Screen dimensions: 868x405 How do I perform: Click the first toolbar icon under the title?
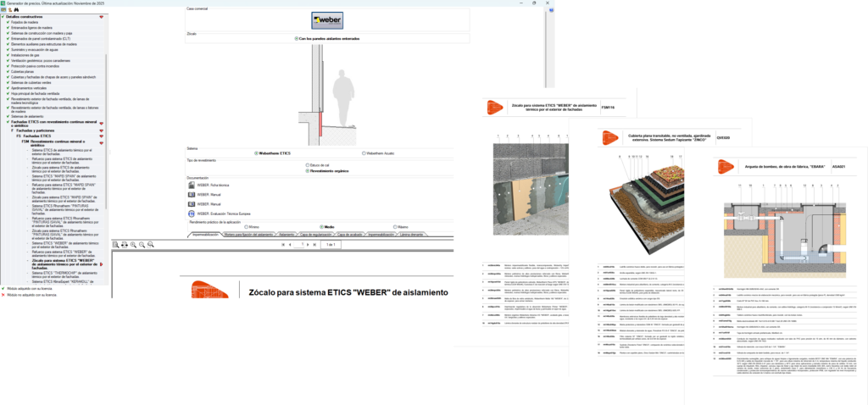click(x=3, y=10)
